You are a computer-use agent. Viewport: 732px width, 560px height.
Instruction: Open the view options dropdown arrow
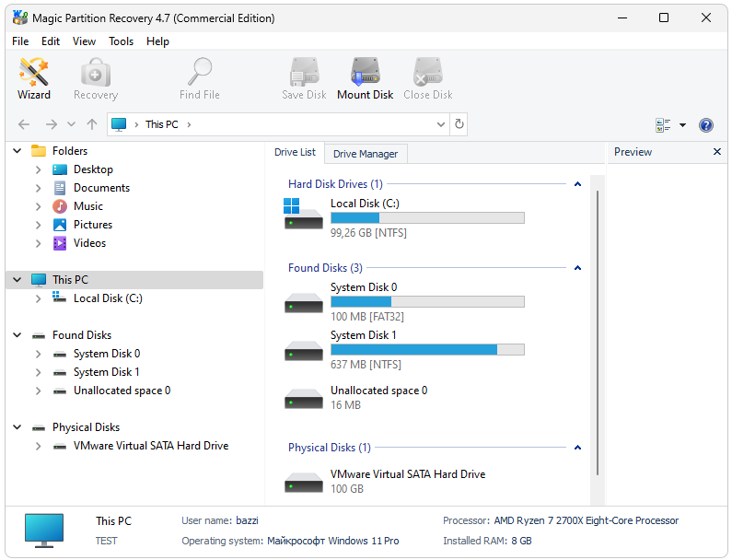(x=682, y=125)
